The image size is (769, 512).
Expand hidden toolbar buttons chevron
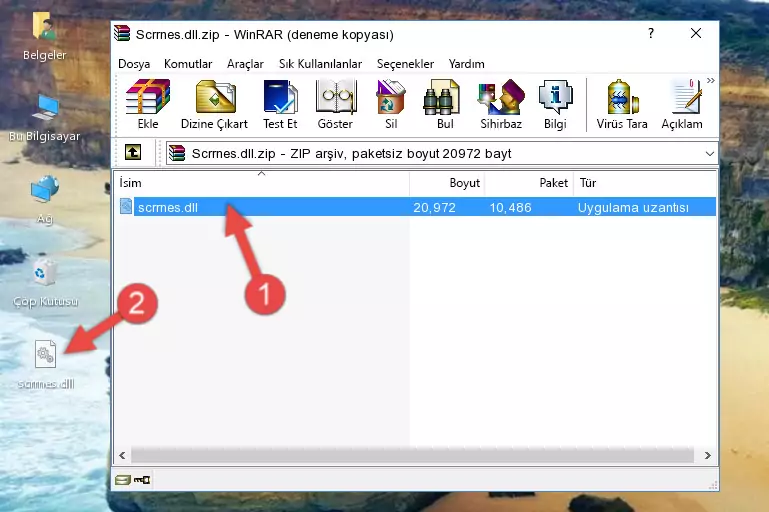(x=711, y=80)
